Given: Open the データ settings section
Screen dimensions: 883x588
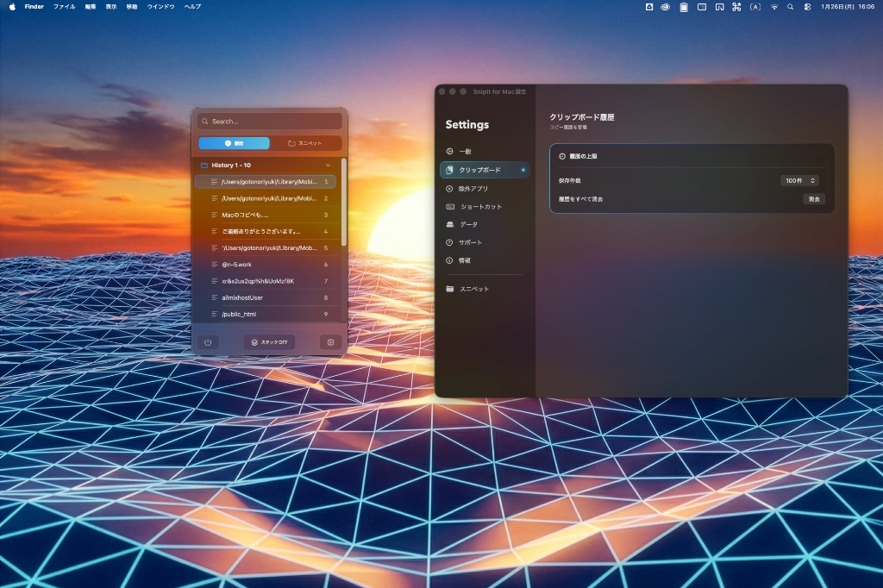Looking at the screenshot, I should (x=471, y=224).
